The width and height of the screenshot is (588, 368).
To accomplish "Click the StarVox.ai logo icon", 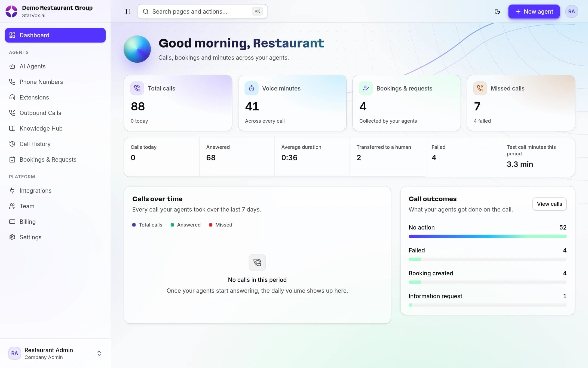I will tap(11, 11).
